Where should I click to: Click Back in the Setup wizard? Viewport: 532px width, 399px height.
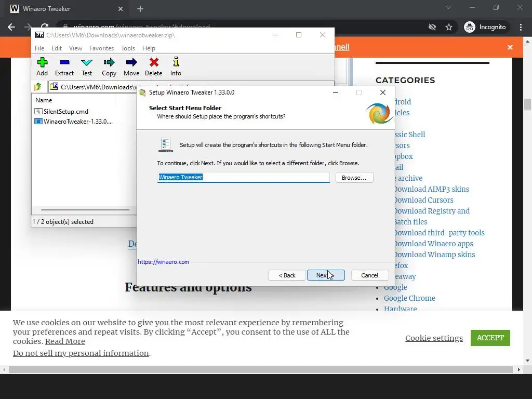click(287, 275)
